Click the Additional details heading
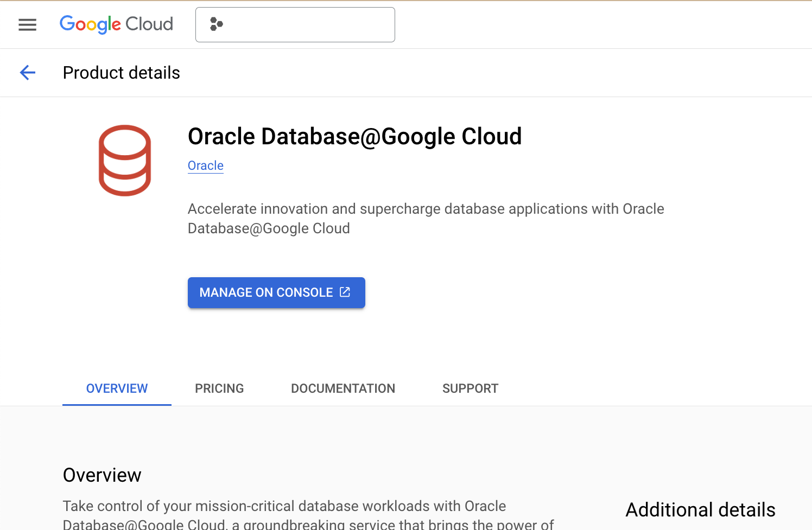 [x=700, y=510]
